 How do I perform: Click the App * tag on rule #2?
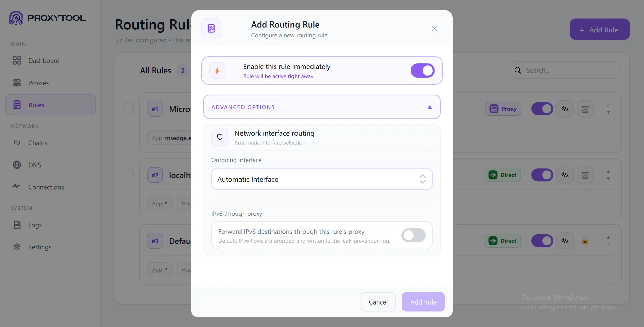coord(160,203)
